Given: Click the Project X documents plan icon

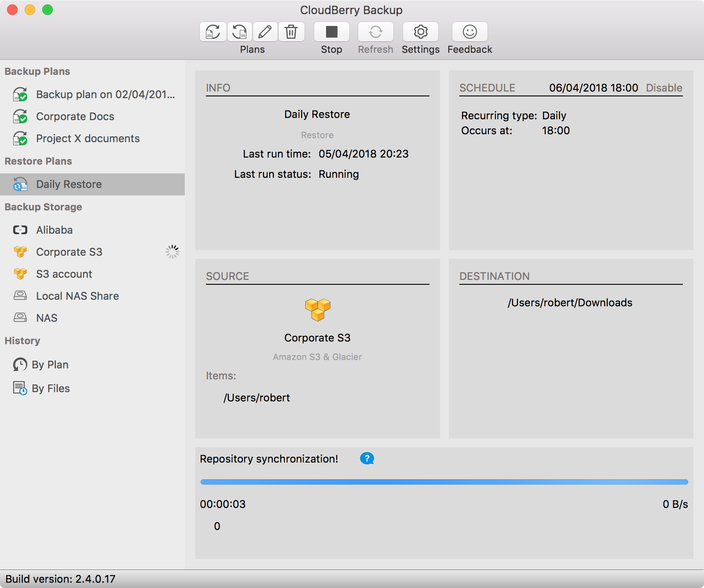Looking at the screenshot, I should [x=20, y=138].
